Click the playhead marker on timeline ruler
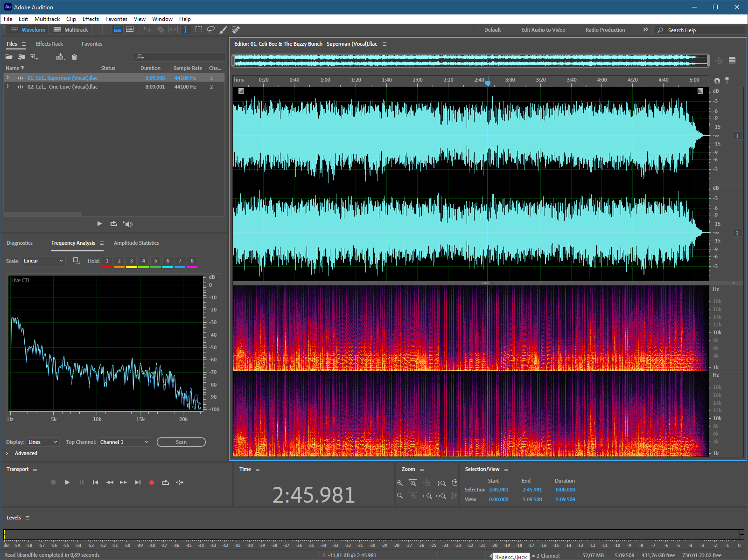 488,83
